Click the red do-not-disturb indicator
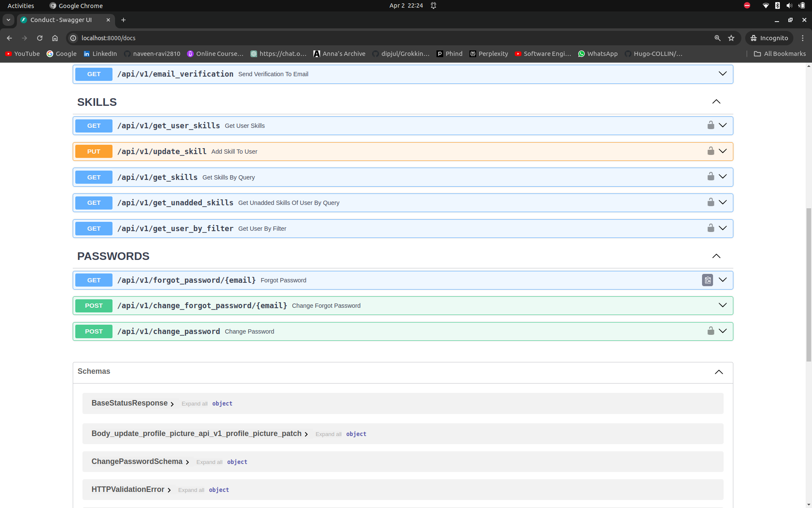 click(747, 6)
